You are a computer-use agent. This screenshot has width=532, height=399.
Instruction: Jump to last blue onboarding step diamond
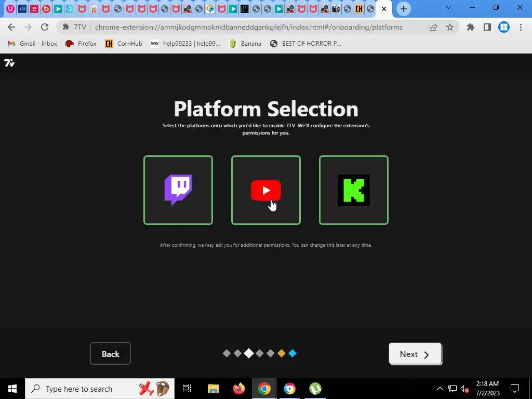(292, 353)
